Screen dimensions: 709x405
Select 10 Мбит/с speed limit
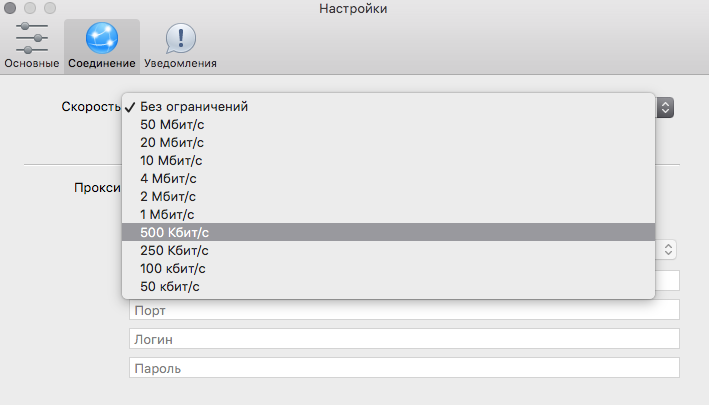388,160
